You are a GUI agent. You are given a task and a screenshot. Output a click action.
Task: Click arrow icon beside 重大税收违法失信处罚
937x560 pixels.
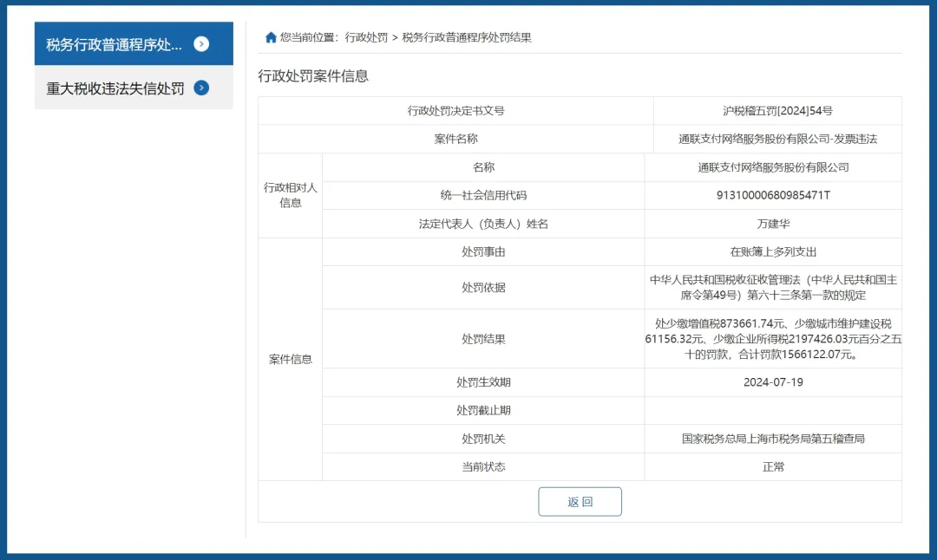[201, 88]
